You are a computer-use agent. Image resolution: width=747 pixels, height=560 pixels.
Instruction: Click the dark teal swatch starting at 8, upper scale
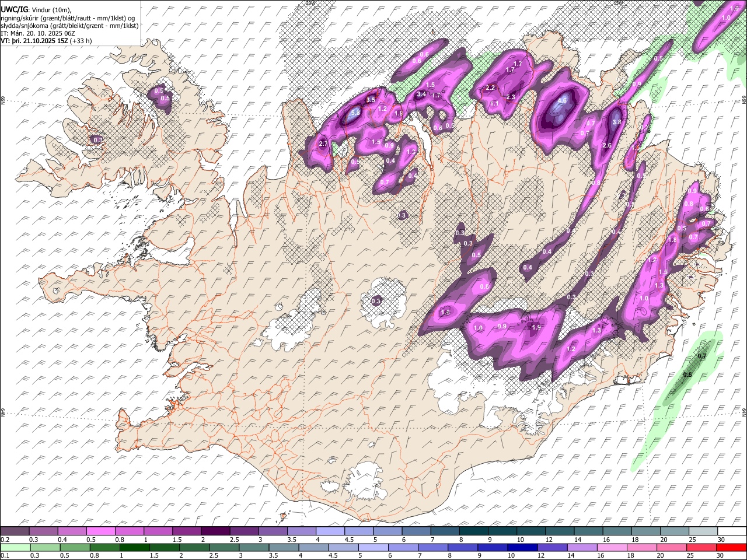click(x=473, y=531)
